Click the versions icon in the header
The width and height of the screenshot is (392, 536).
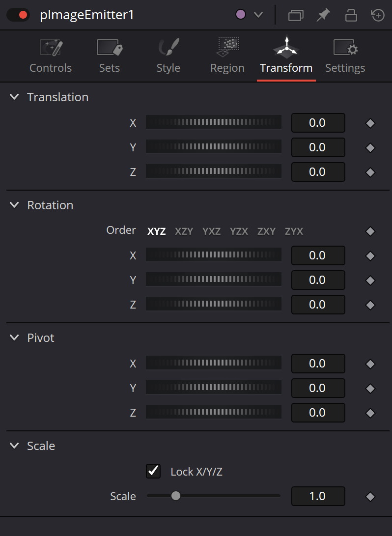pyautogui.click(x=296, y=15)
